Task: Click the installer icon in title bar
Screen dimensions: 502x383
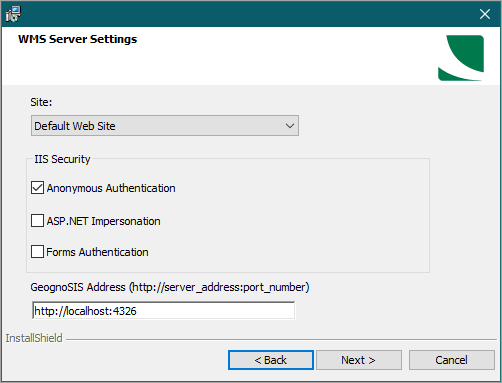Action: tap(13, 14)
